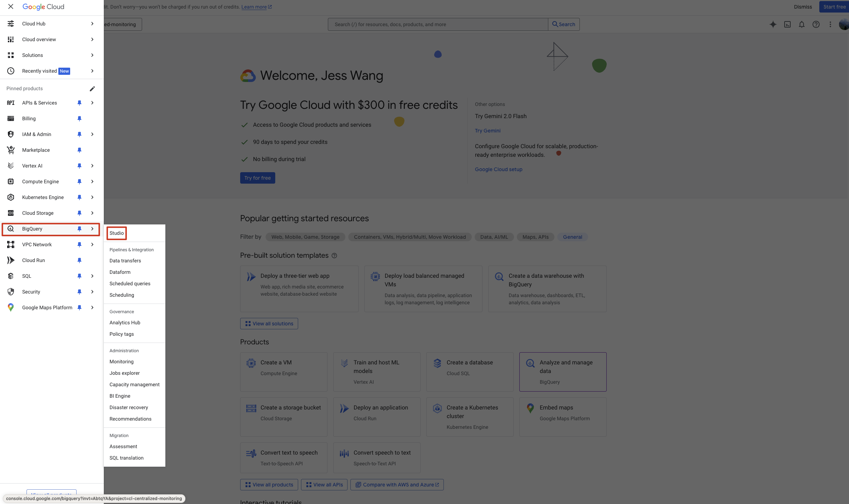Dismiss the free trial banner
The image size is (849, 504).
(x=803, y=7)
